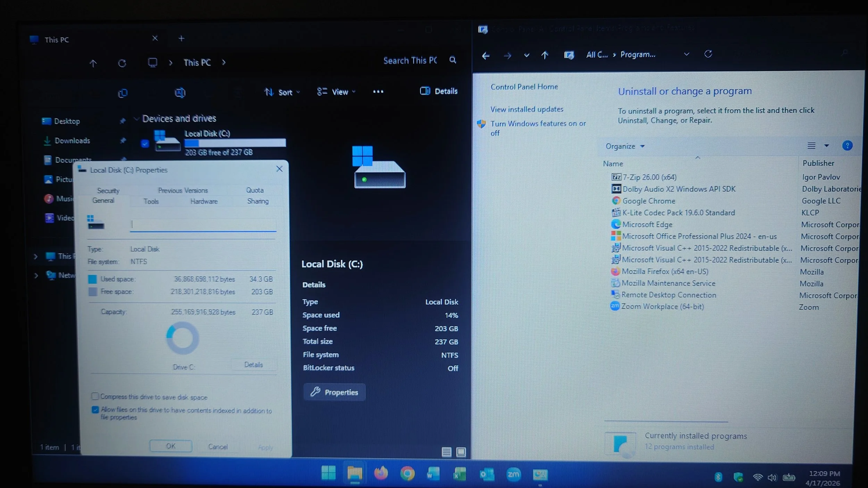The image size is (868, 488).
Task: Switch to the Security tab in Properties
Action: (x=108, y=191)
